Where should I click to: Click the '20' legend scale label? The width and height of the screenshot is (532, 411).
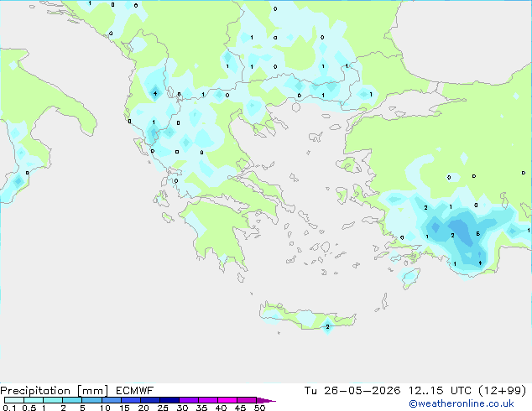143,408
